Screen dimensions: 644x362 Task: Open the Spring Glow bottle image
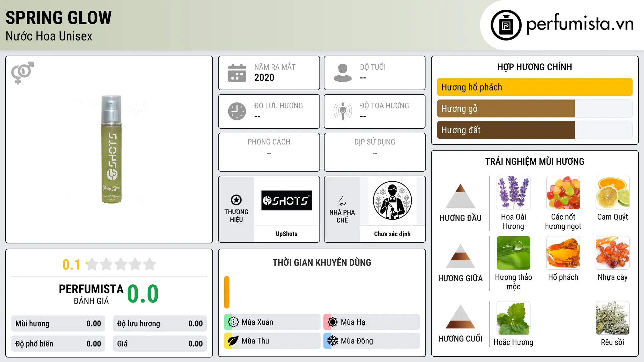(x=111, y=149)
